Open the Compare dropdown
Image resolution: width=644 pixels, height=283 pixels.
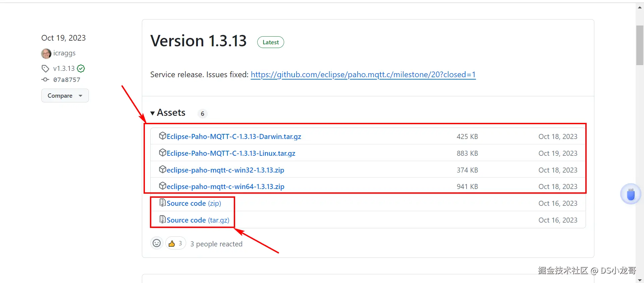65,96
